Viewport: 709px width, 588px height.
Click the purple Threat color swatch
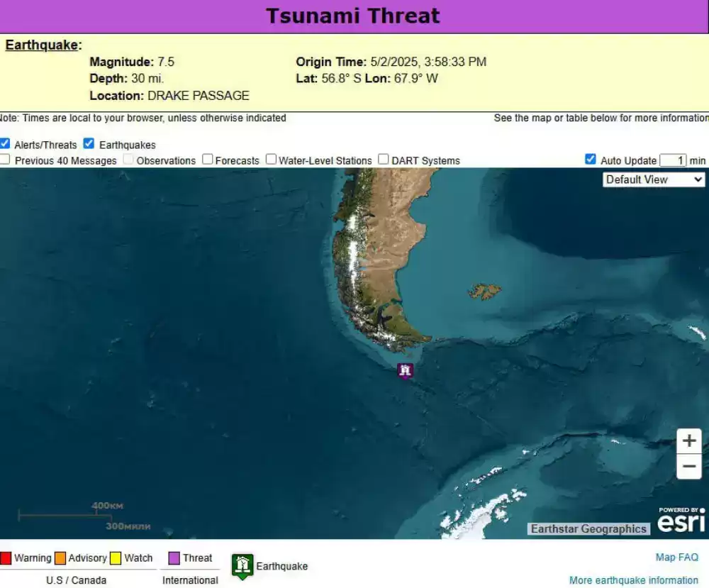click(174, 558)
